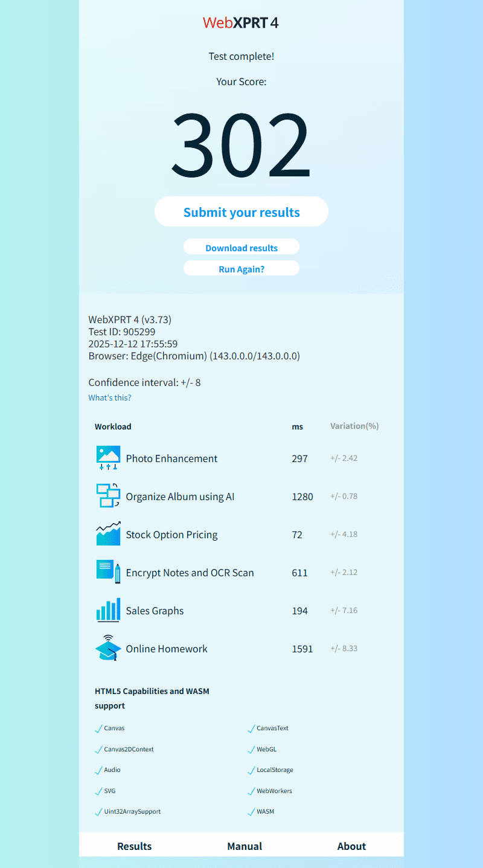This screenshot has width=483, height=868.
Task: Open the What's this? link
Action: pyautogui.click(x=110, y=397)
